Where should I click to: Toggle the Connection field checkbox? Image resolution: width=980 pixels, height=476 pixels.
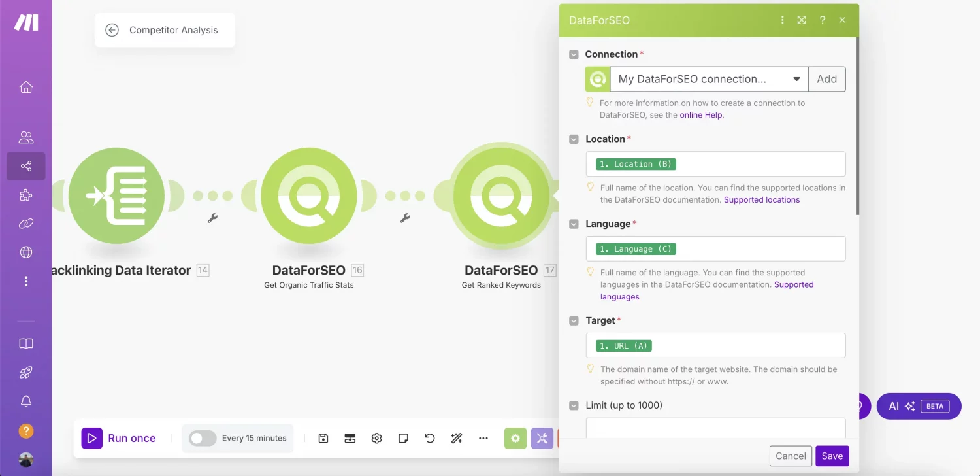coord(574,54)
